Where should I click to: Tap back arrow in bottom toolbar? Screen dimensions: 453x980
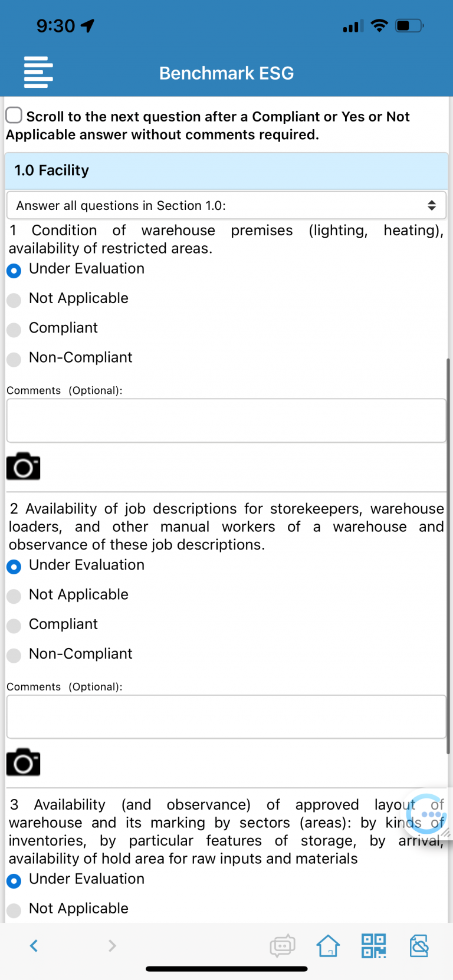34,946
